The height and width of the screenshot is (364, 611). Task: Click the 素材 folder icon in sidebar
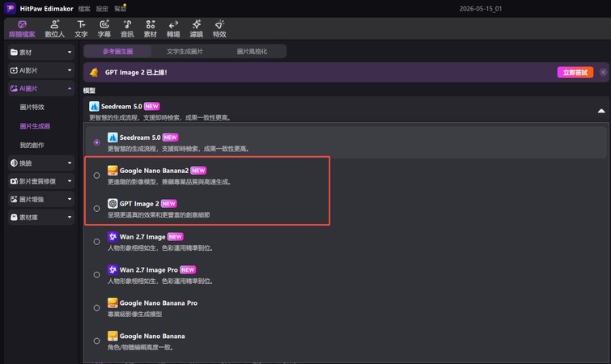tap(14, 52)
